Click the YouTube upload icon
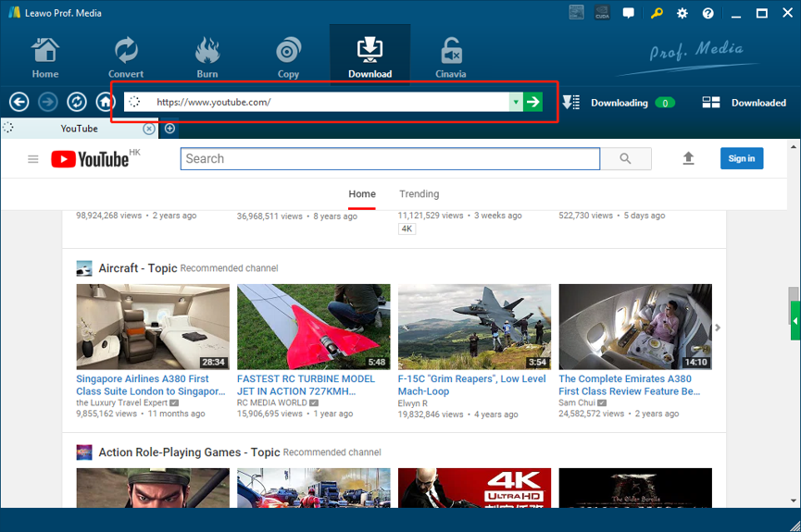Image resolution: width=801 pixels, height=532 pixels. coord(688,159)
